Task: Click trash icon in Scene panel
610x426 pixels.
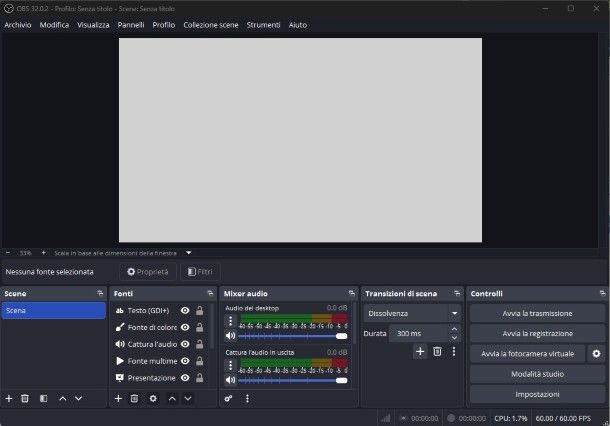Action: tap(25, 398)
